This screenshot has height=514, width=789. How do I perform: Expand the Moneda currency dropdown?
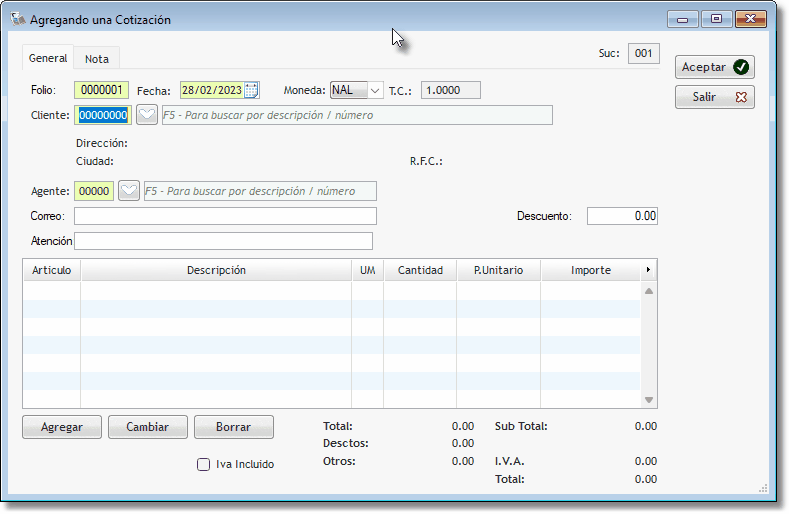(375, 91)
